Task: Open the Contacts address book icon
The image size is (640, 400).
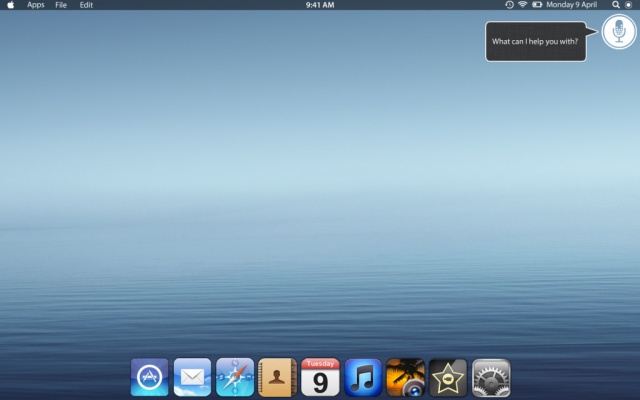Action: click(x=277, y=378)
